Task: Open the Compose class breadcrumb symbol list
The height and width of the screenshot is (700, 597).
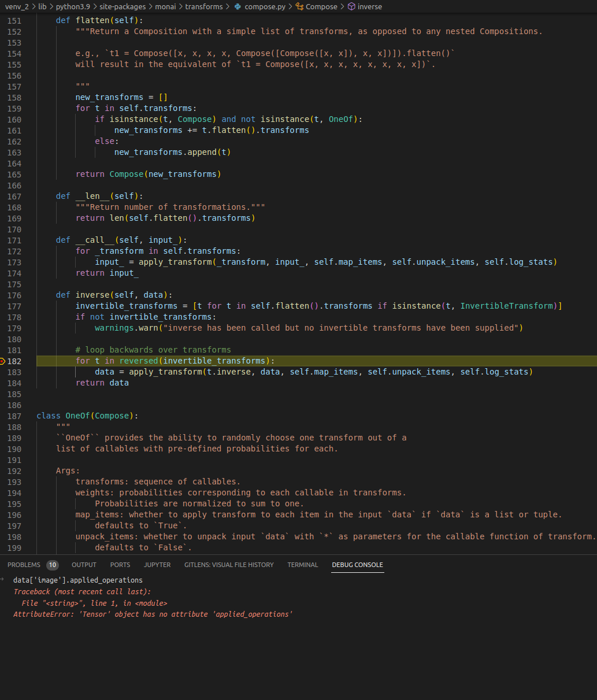Action: 321,7
